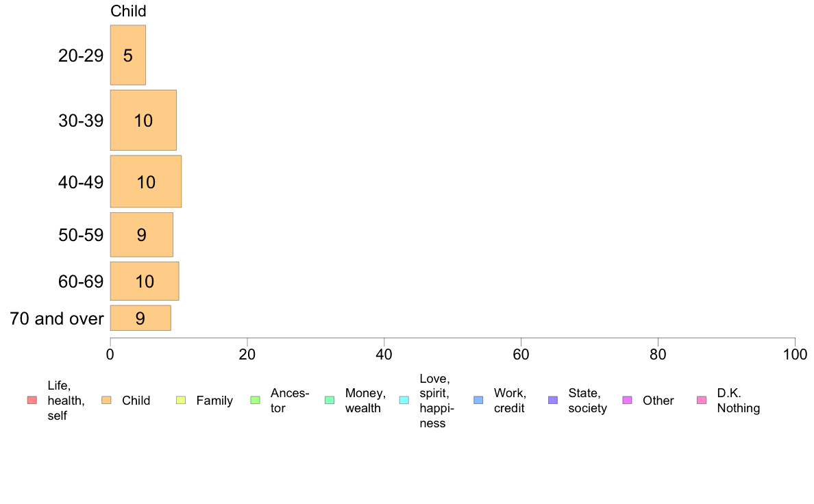This screenshot has height=504, width=814.
Task: Select the 70 and over bar
Action: tap(140, 318)
